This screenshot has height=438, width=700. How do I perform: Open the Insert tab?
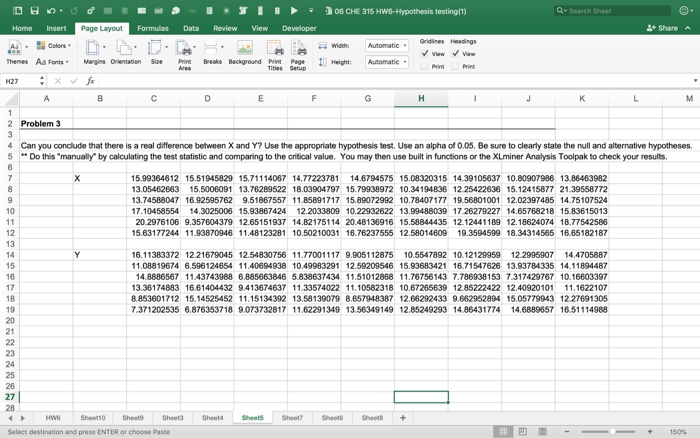pyautogui.click(x=56, y=28)
